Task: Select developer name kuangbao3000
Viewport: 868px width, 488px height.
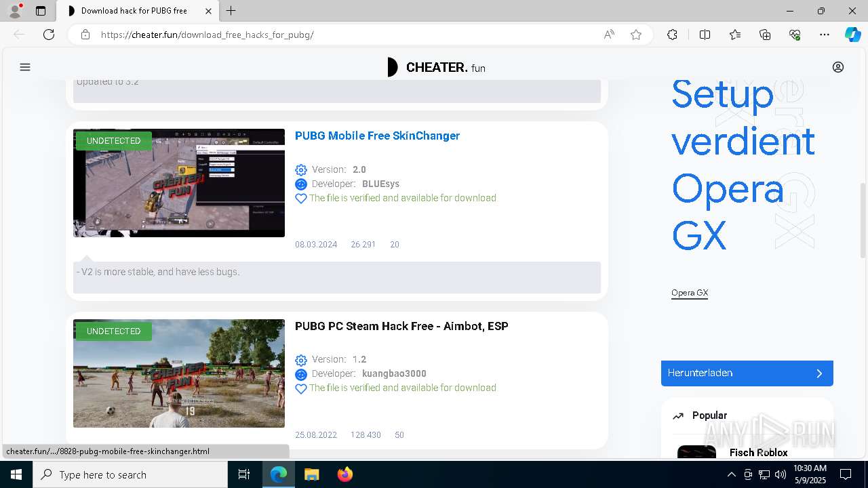Action: click(394, 373)
